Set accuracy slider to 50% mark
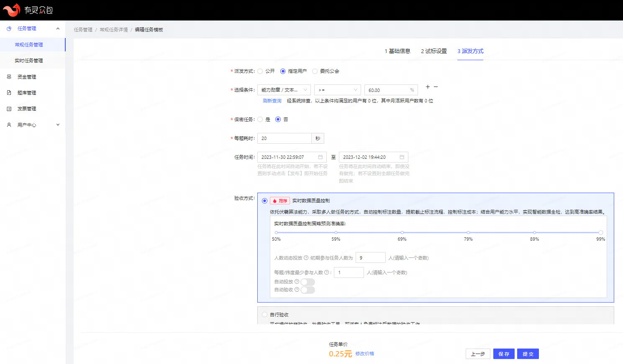Image resolution: width=623 pixels, height=364 pixels. (276, 232)
